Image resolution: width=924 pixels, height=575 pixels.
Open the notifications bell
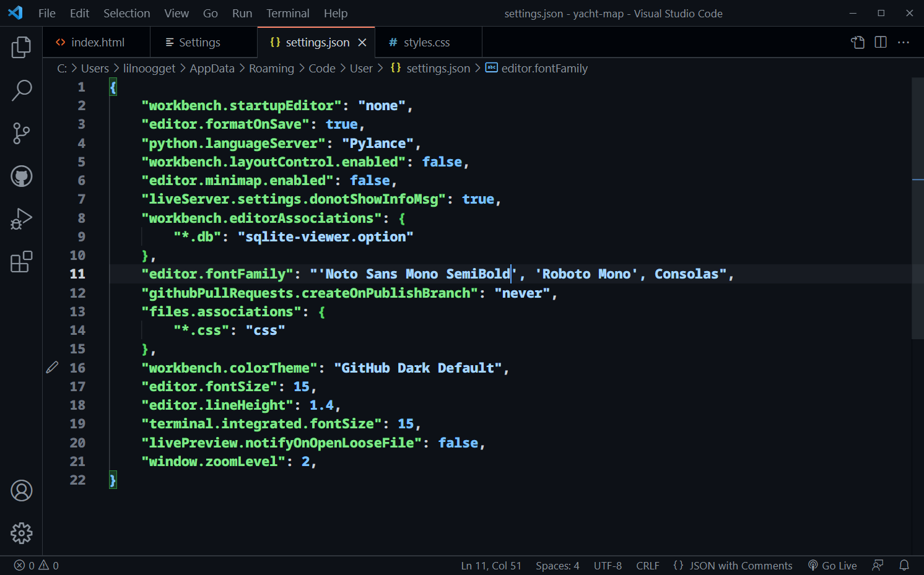point(904,565)
